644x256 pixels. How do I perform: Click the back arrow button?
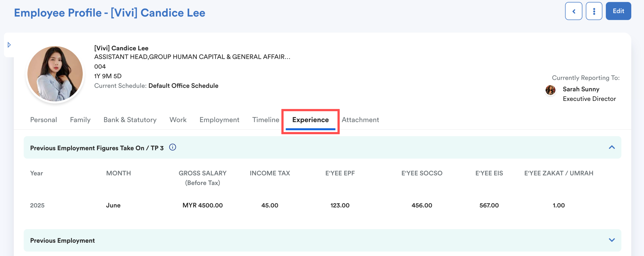pyautogui.click(x=574, y=11)
